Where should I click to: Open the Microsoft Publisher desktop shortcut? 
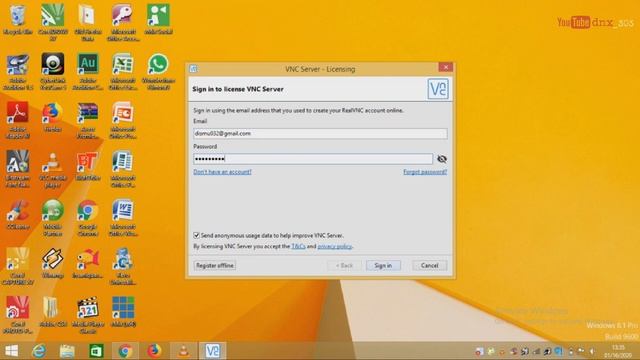coord(123,169)
